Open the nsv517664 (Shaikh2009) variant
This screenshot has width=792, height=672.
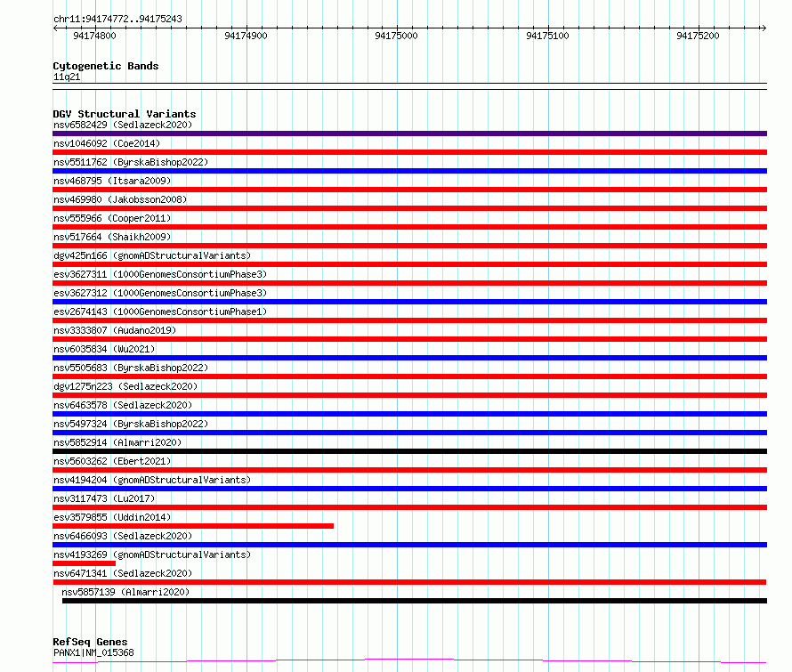[112, 237]
